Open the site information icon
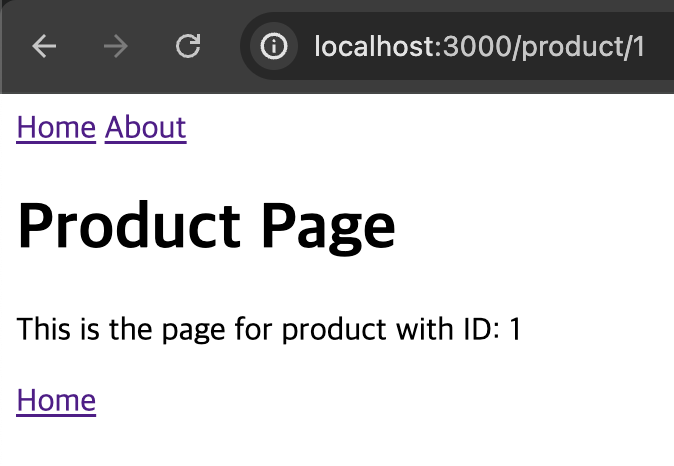Viewport: 674px width, 466px height. 274,46
